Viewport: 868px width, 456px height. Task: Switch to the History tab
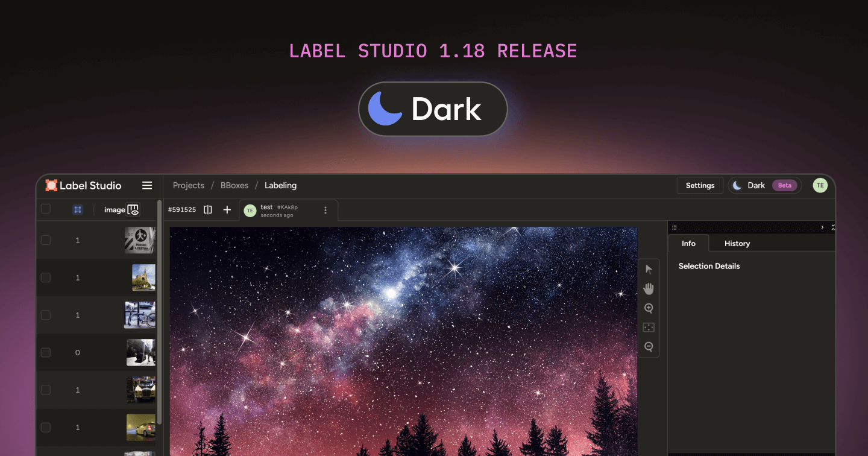point(737,243)
